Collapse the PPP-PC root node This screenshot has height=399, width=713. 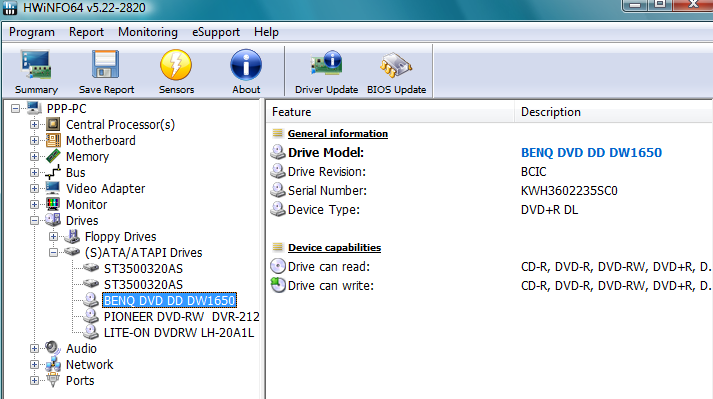click(x=15, y=108)
